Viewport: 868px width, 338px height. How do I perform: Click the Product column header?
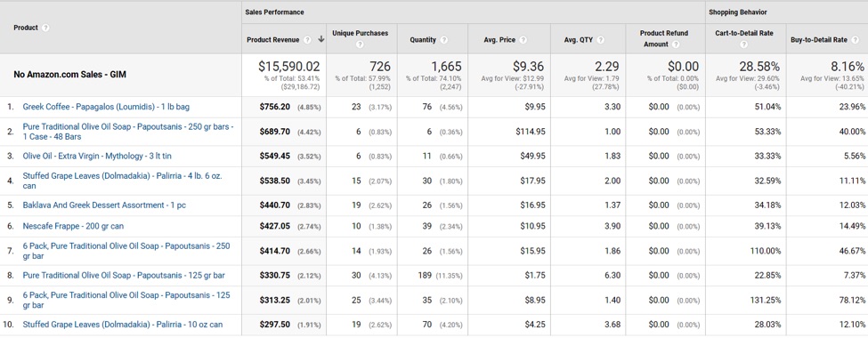(x=26, y=28)
